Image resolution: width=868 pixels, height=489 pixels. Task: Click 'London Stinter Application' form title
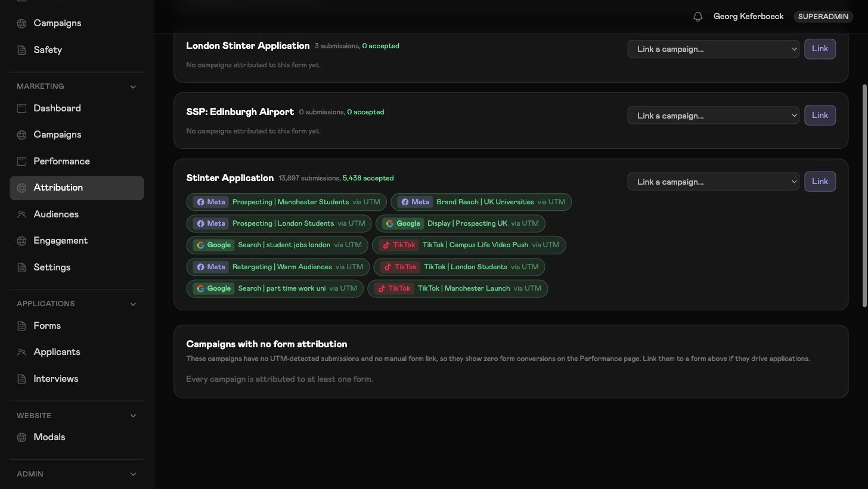click(x=248, y=46)
